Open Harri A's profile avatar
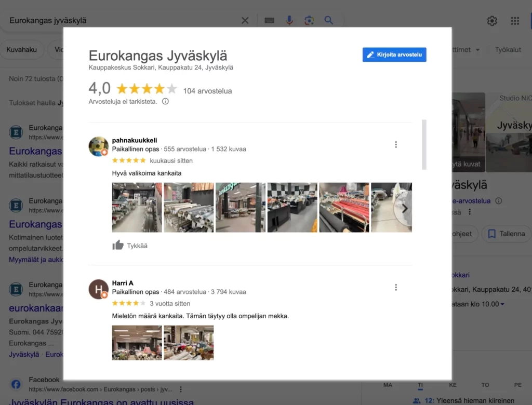This screenshot has width=532, height=405. coord(98,289)
